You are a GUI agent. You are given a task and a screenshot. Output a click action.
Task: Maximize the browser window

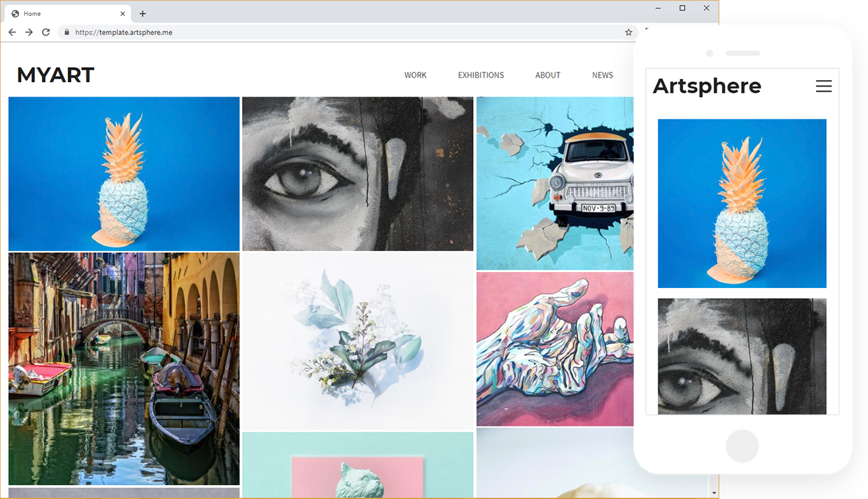pos(682,8)
